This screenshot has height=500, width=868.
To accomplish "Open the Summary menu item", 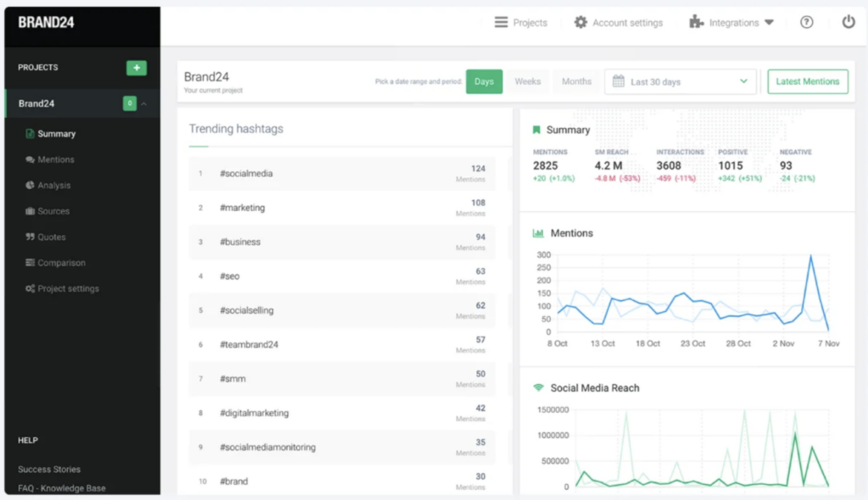I will pyautogui.click(x=57, y=133).
